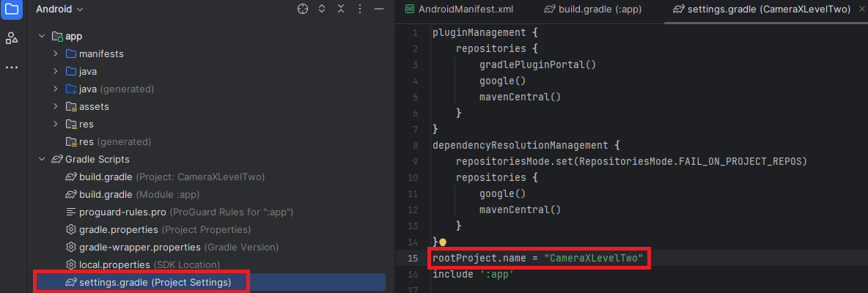Open the Android project view dropdown

[59, 10]
